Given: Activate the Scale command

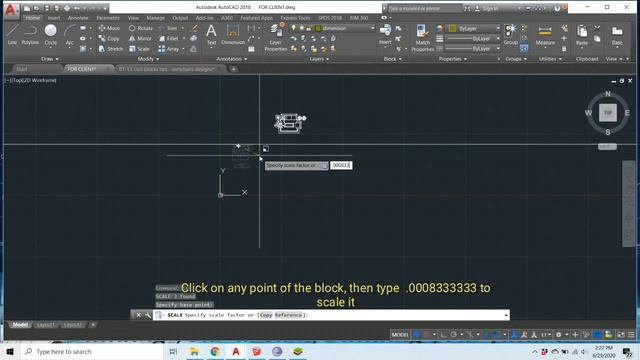Looking at the screenshot, I should (139, 49).
